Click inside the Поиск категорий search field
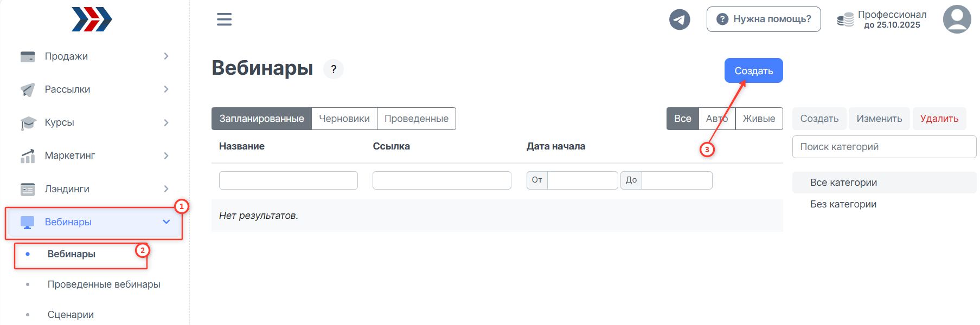Screen dimensions: 980x325 883,146
